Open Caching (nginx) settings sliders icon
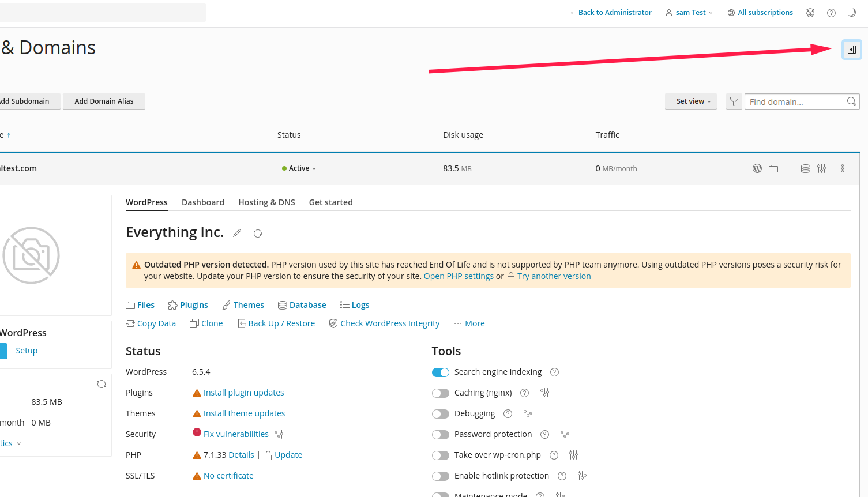The height and width of the screenshot is (497, 868). click(x=544, y=393)
